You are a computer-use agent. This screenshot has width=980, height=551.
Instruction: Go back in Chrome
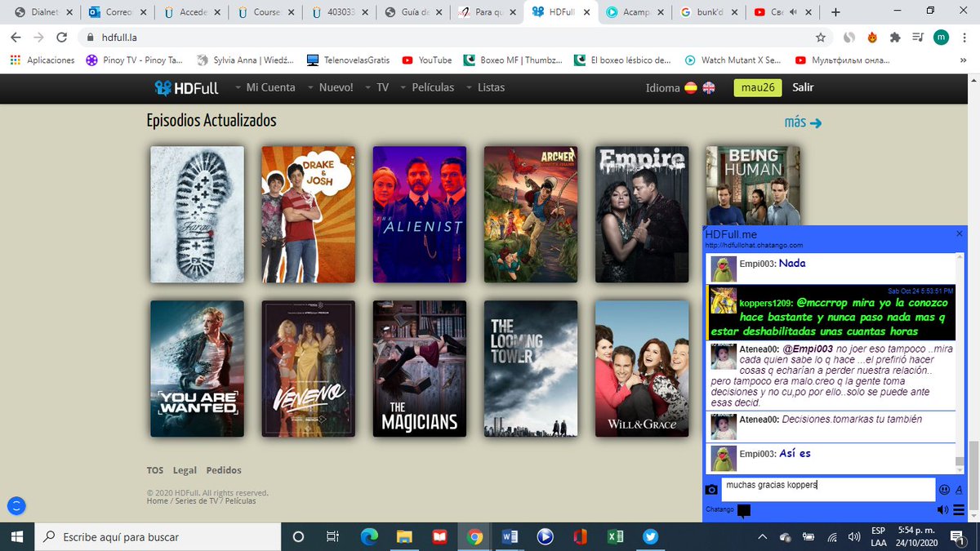[x=16, y=38]
